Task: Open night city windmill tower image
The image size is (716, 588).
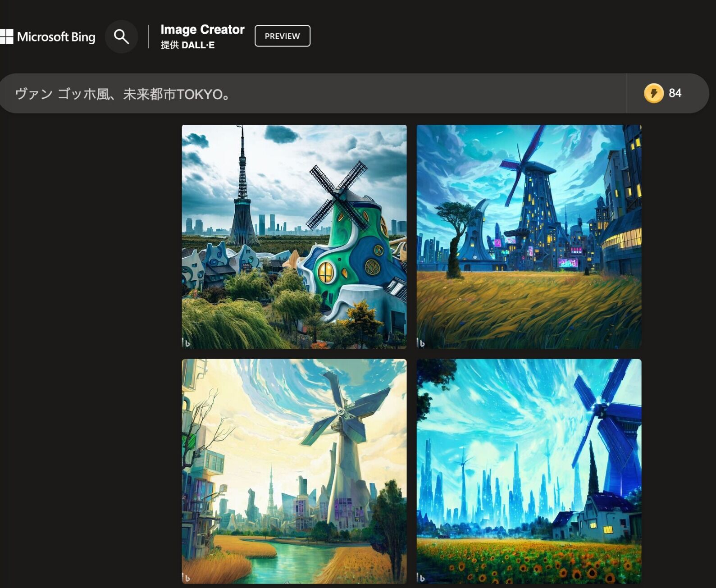Action: coord(529,237)
